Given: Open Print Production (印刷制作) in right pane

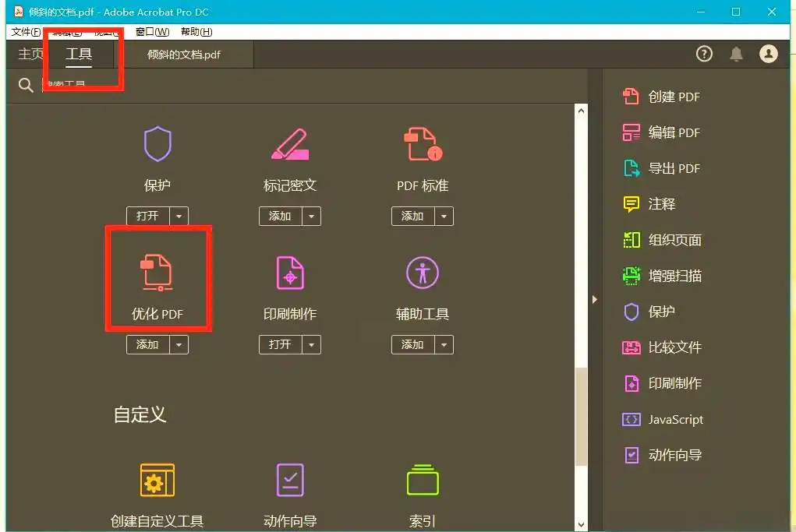Looking at the screenshot, I should [662, 383].
